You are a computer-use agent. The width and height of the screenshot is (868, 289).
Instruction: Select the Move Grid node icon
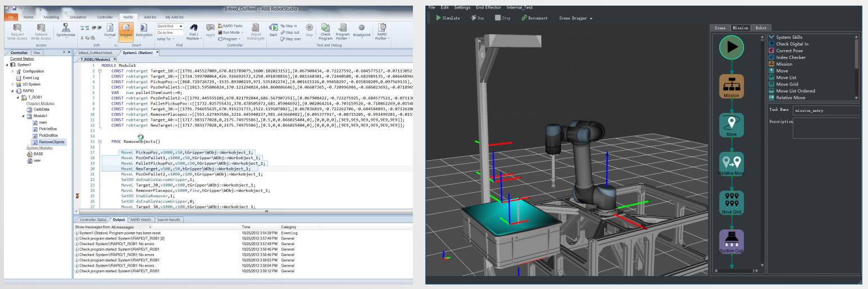tap(731, 201)
